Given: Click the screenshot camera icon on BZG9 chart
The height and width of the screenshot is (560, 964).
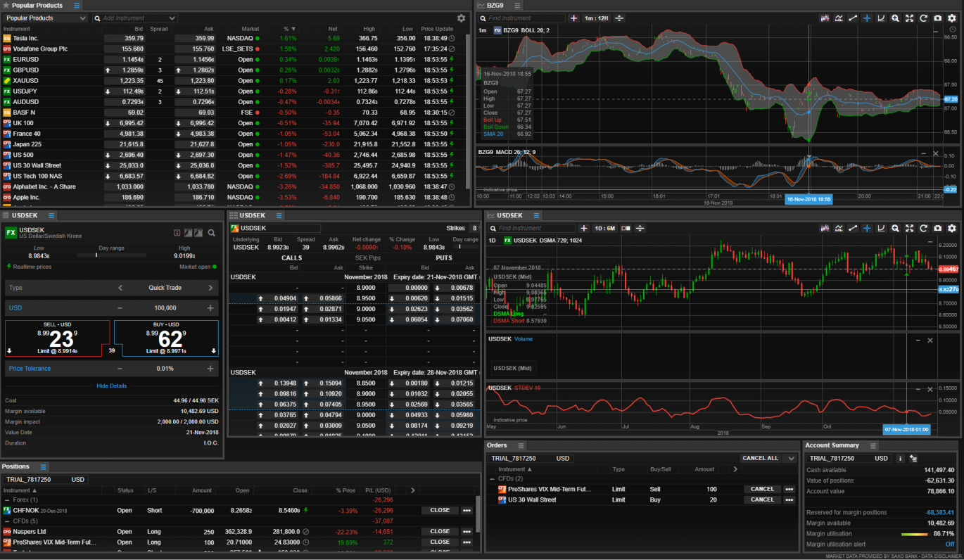Looking at the screenshot, I should (937, 18).
